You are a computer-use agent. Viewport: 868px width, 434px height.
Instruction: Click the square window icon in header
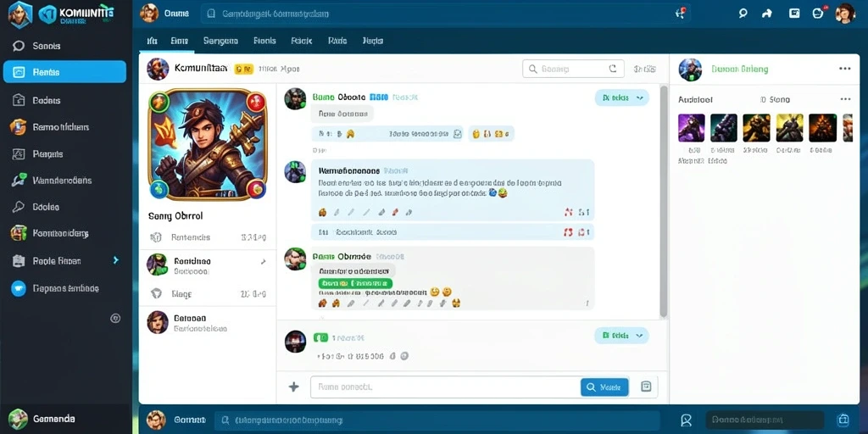click(793, 14)
